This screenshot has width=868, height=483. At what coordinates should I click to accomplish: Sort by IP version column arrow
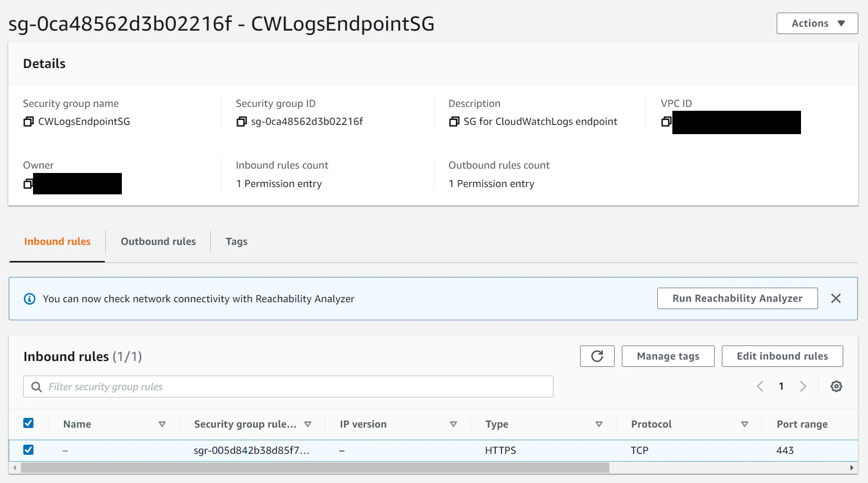click(453, 424)
